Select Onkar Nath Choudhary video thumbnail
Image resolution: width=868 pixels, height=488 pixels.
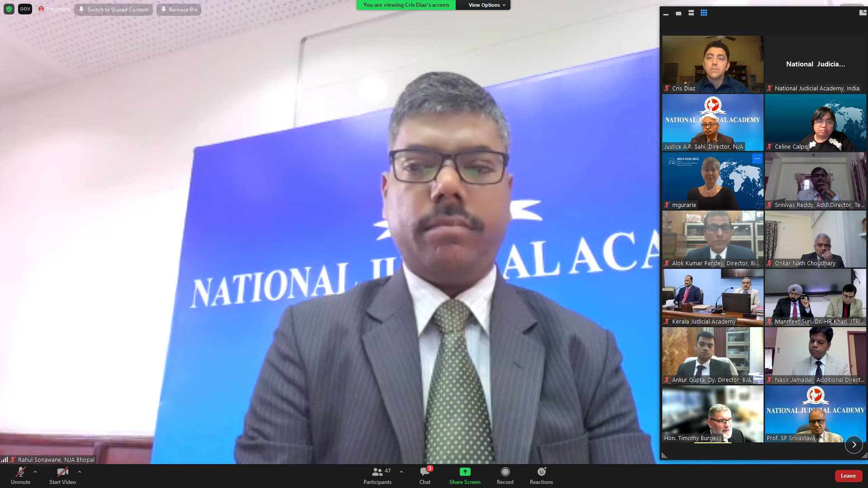click(x=816, y=239)
